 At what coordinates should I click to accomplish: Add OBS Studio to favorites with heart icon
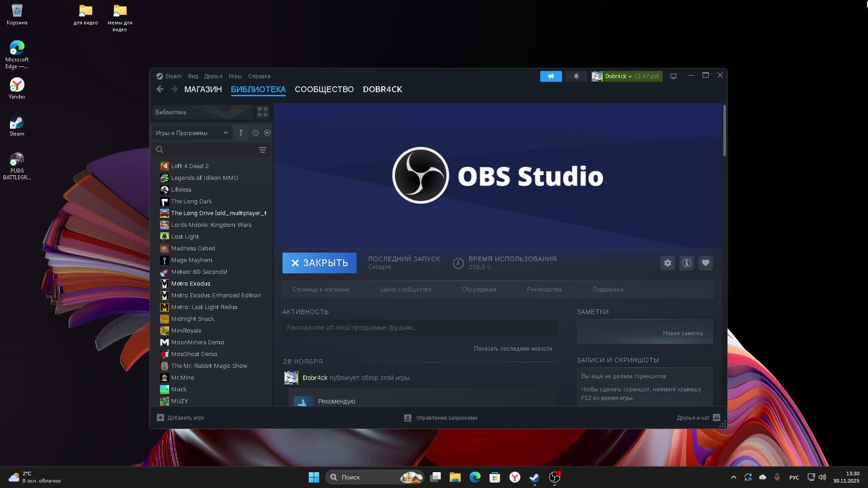point(705,263)
